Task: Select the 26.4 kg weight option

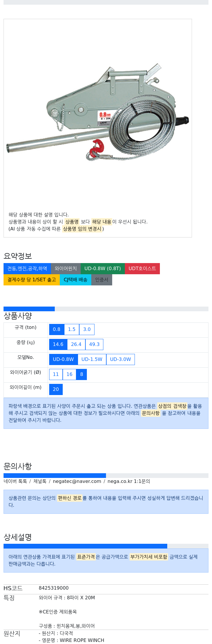Action: pyautogui.click(x=76, y=344)
